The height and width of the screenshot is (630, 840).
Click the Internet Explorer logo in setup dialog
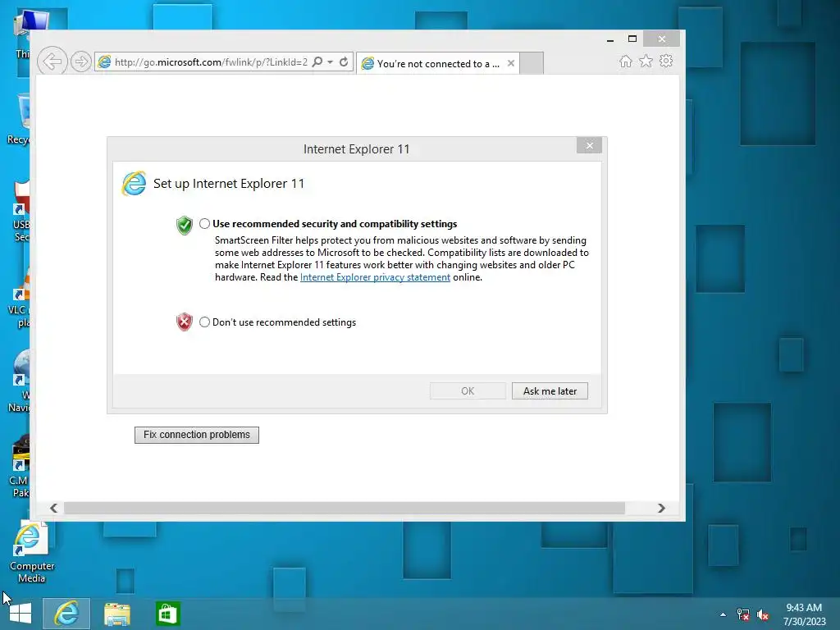point(134,184)
